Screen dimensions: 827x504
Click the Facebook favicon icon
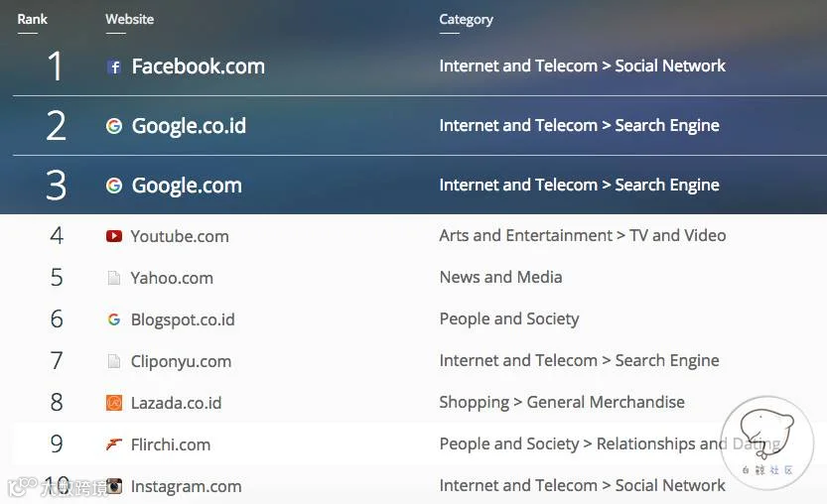pyautogui.click(x=114, y=66)
